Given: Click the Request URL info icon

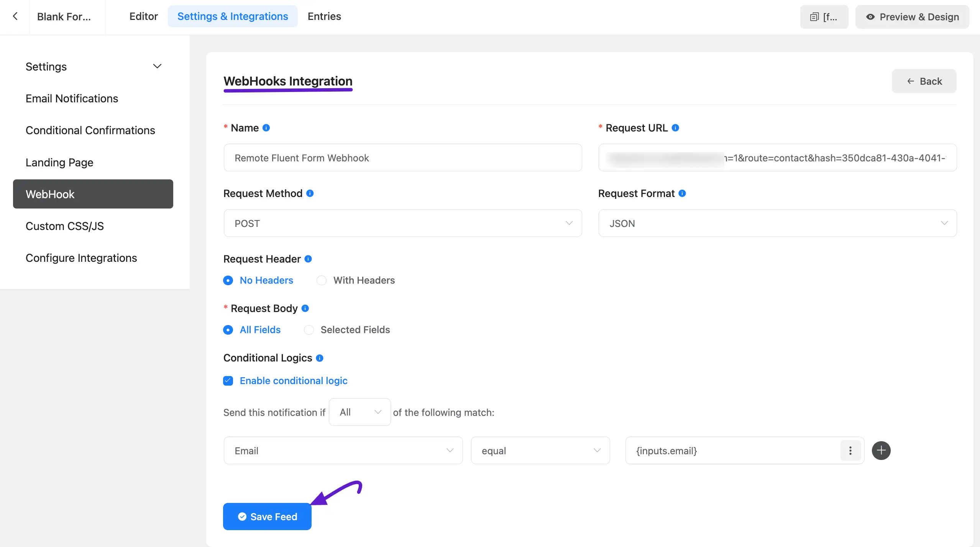Looking at the screenshot, I should point(676,128).
